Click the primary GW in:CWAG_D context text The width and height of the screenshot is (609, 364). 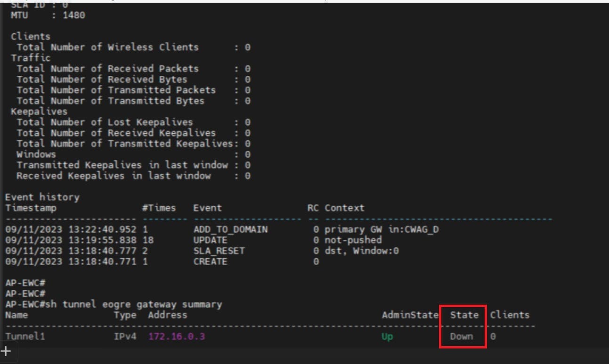pos(382,229)
